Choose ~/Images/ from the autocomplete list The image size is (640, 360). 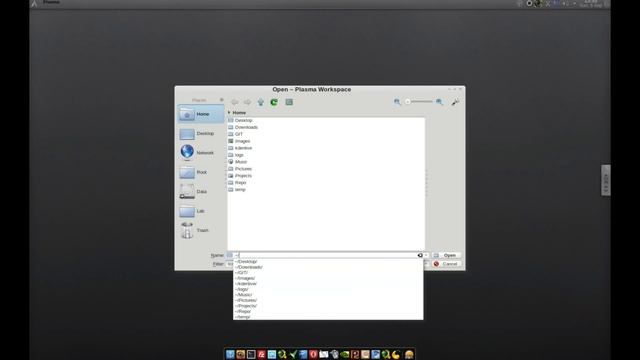pyautogui.click(x=328, y=278)
